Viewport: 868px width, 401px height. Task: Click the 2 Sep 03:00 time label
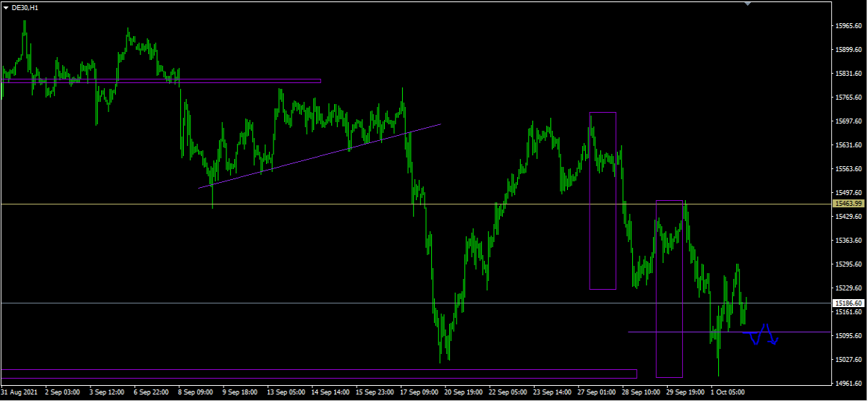point(62,393)
